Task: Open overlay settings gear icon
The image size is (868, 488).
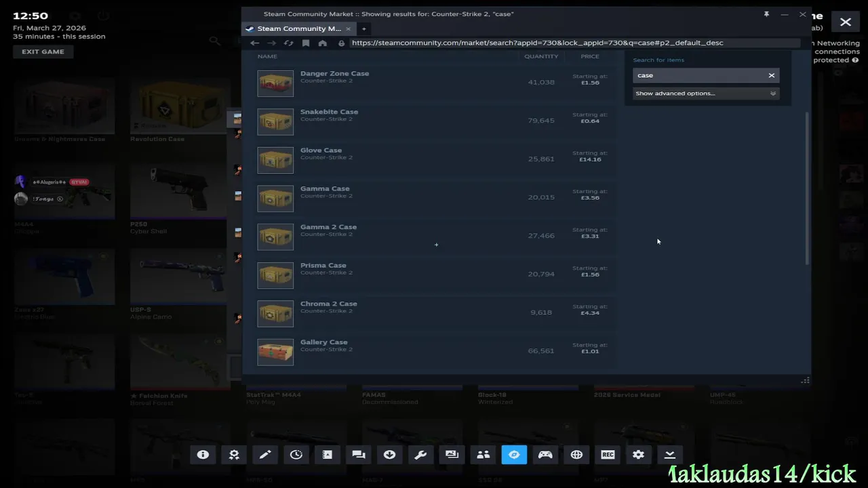Action: [x=638, y=455]
